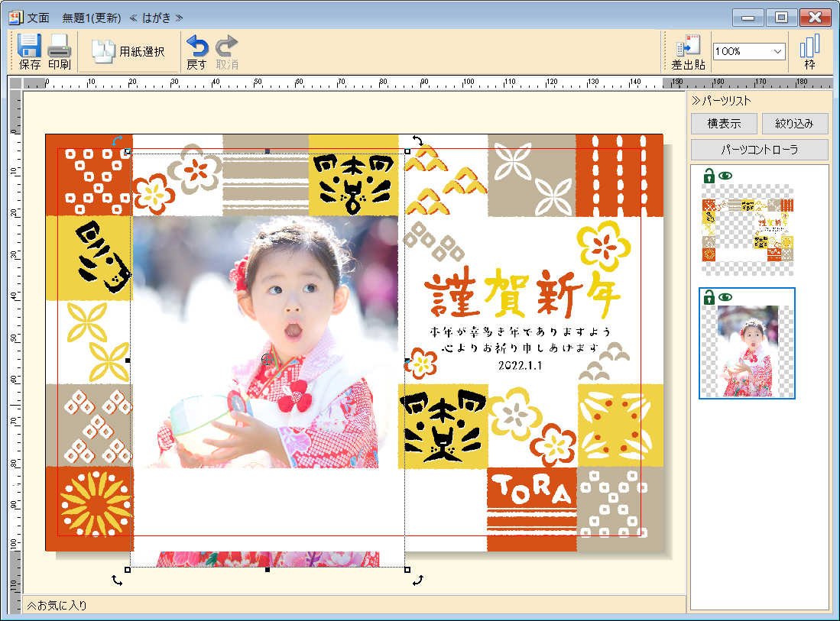Click the 横表示 horizontal view button

(x=724, y=124)
